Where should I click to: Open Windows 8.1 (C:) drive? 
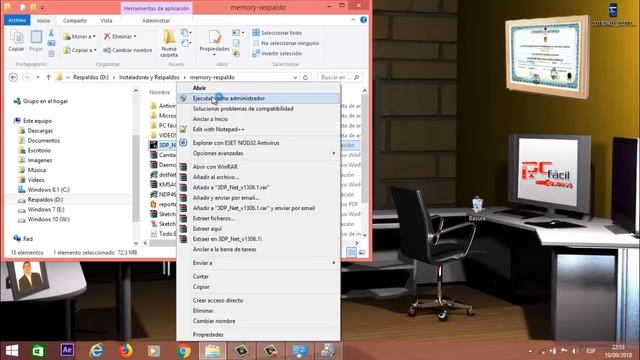pyautogui.click(x=44, y=190)
